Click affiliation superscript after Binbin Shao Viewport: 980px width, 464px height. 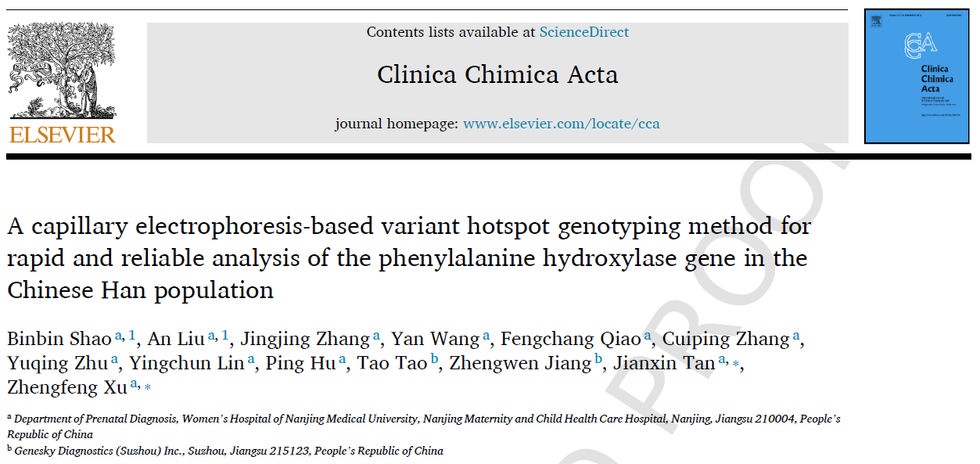tap(119, 336)
